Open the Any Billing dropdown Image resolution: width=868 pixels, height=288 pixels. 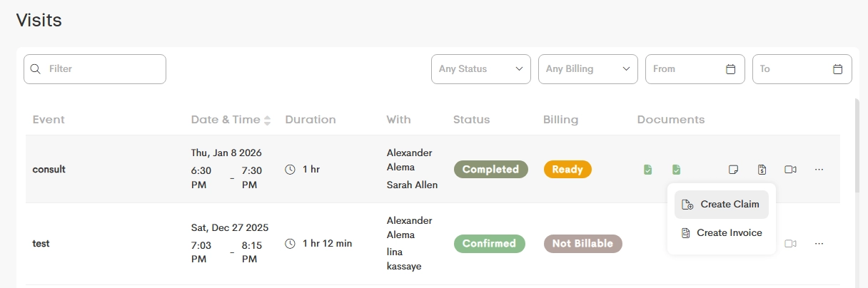pos(587,69)
